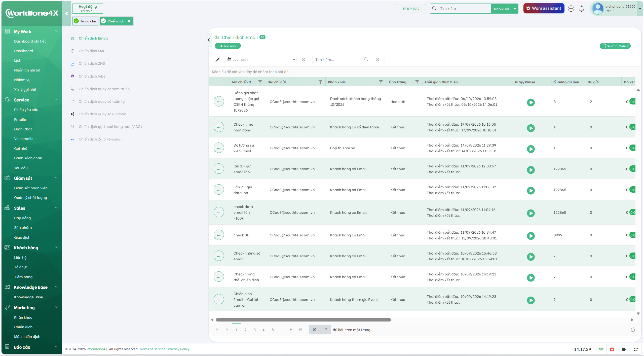
Task: Open the Knowled... search scope dropdown
Action: point(504,9)
